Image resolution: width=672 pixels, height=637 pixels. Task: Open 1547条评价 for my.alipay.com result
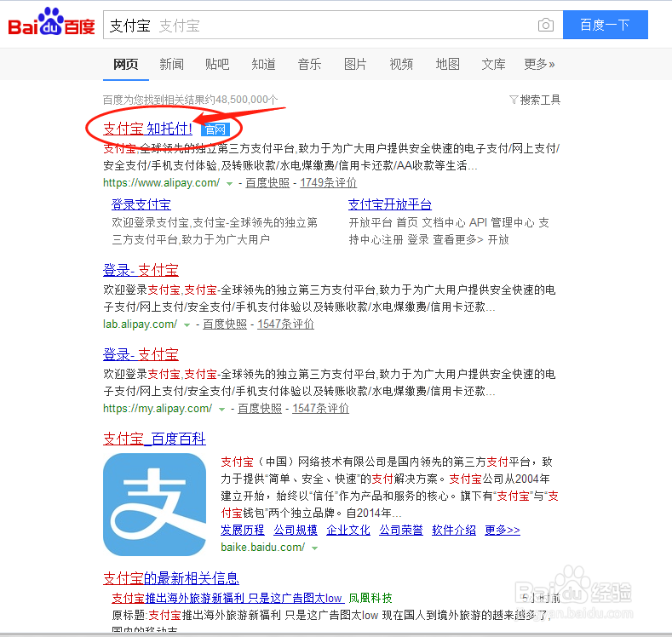(320, 409)
